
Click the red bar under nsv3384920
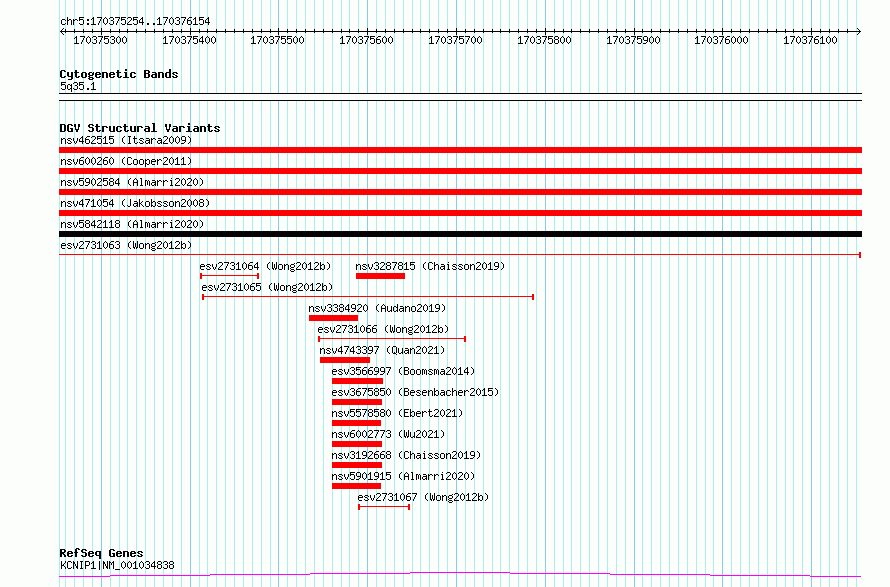click(x=333, y=318)
